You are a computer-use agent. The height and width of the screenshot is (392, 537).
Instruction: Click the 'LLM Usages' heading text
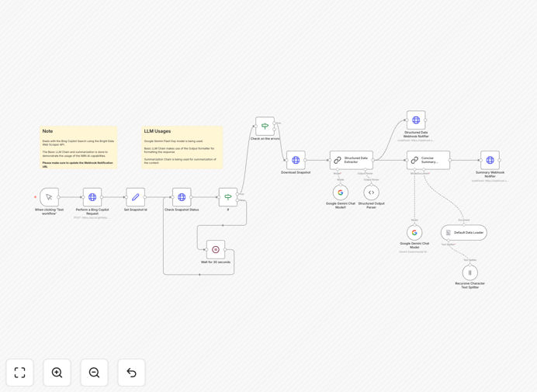(158, 131)
